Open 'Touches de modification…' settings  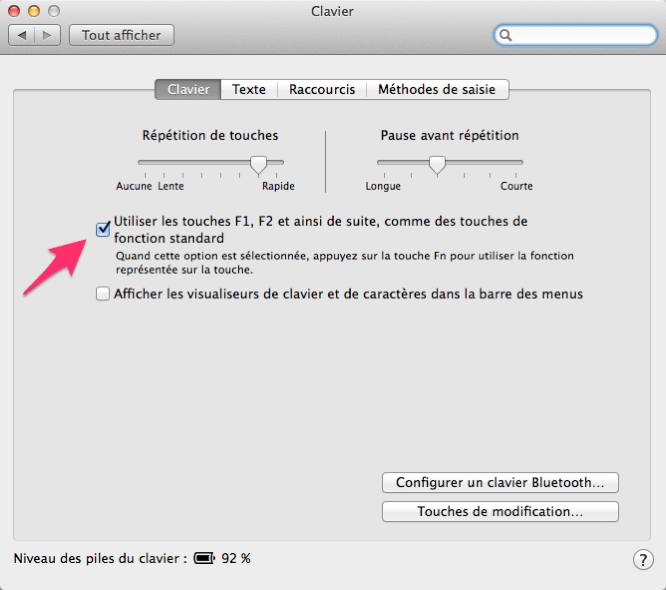(x=500, y=511)
